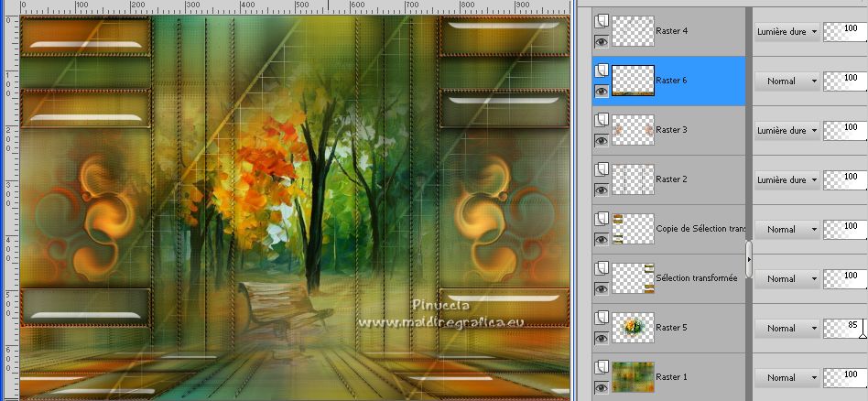Open blend dropdown for Sélection transformée
The width and height of the screenshot is (868, 401).
click(787, 279)
